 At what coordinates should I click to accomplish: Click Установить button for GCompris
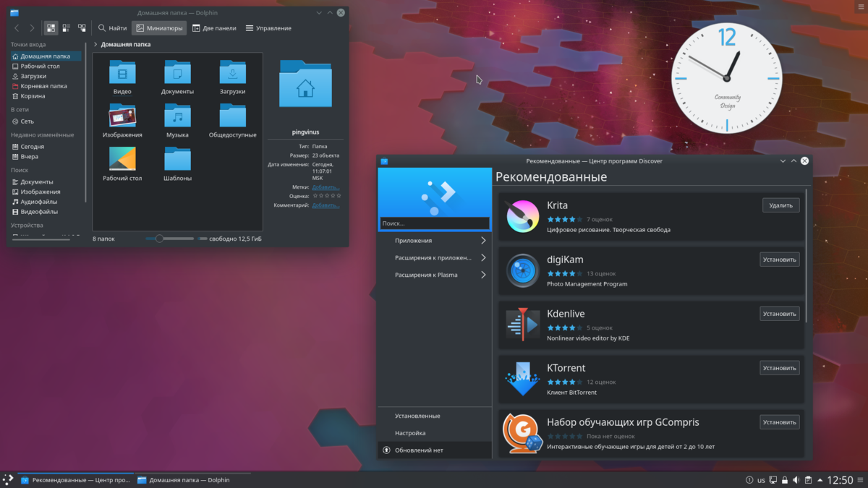coord(780,422)
